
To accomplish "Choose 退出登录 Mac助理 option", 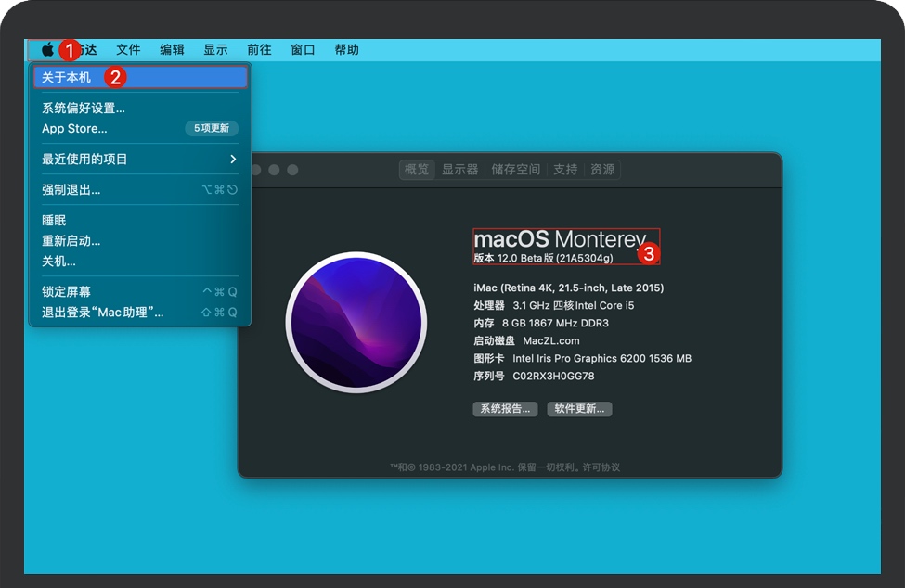I will click(x=102, y=313).
